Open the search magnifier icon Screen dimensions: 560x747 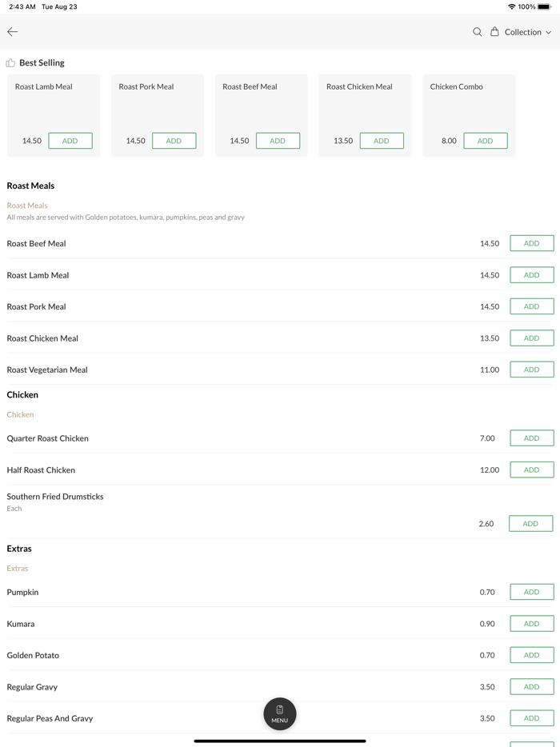tap(477, 32)
